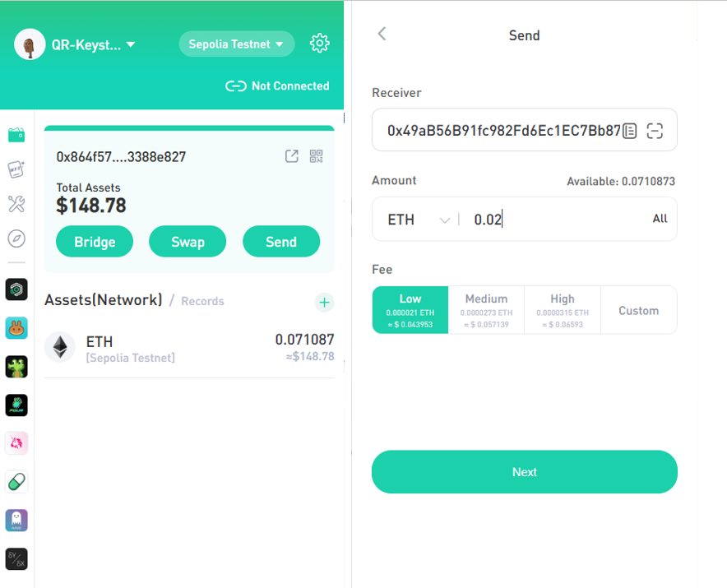
Task: Select the Medium fee option
Action: point(486,310)
